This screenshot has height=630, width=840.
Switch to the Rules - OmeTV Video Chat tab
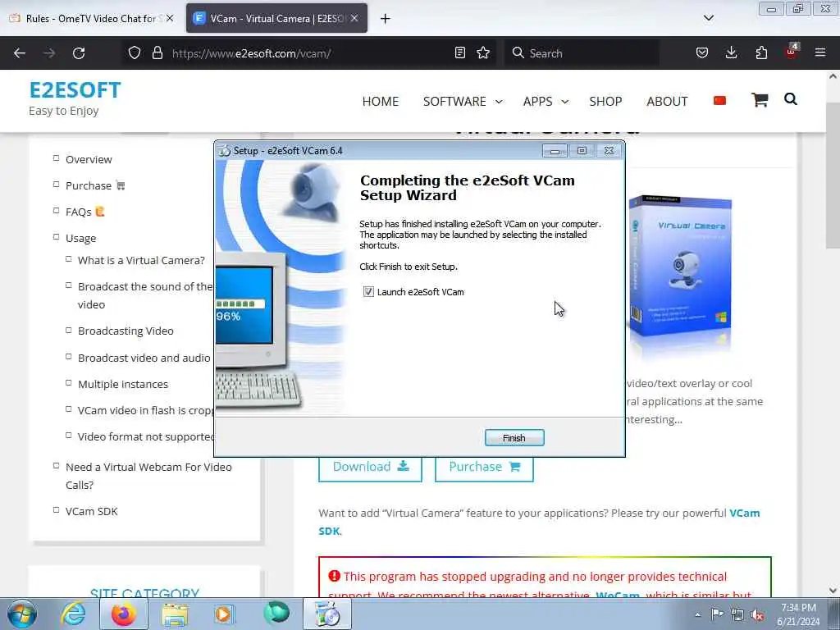tap(91, 18)
